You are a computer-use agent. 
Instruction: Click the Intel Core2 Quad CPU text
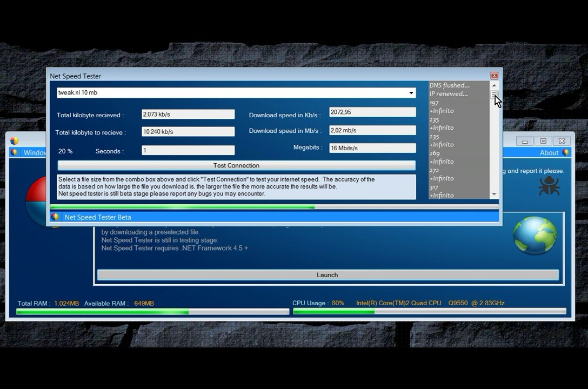(430, 303)
